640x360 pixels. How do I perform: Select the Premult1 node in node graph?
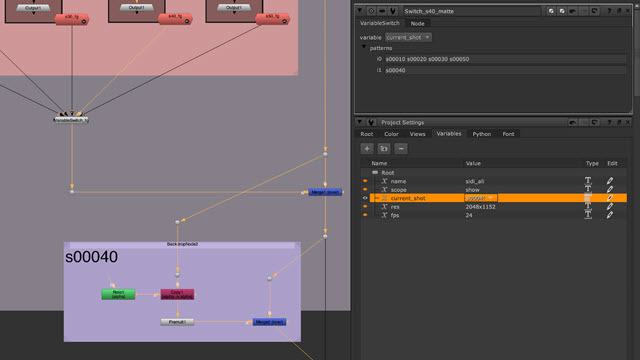pos(177,322)
